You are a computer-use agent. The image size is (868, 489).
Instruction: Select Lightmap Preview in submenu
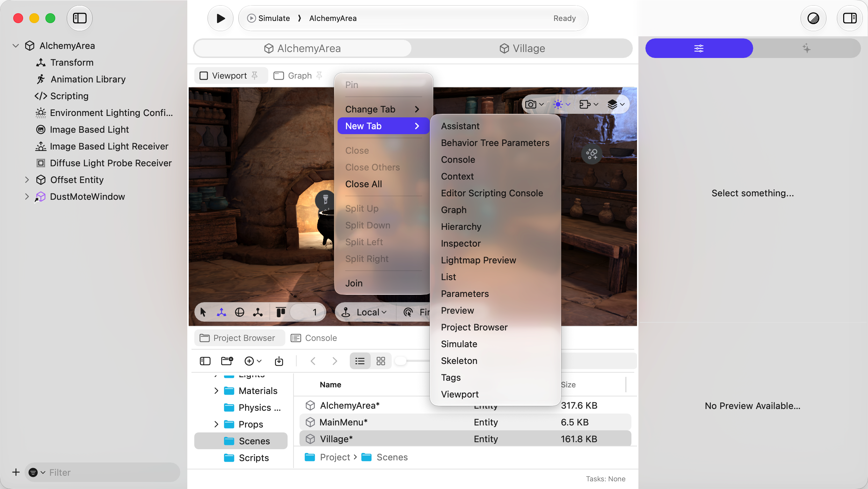tap(495, 260)
